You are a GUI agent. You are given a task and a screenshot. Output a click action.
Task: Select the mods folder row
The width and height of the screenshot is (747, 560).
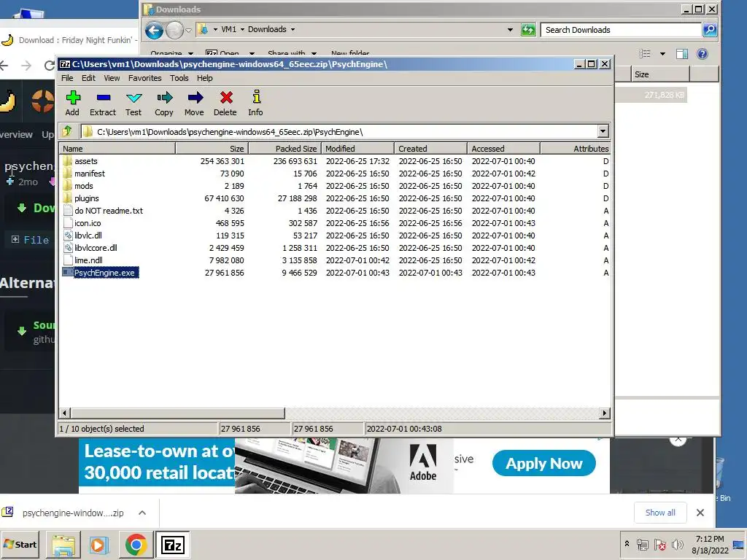(x=336, y=186)
